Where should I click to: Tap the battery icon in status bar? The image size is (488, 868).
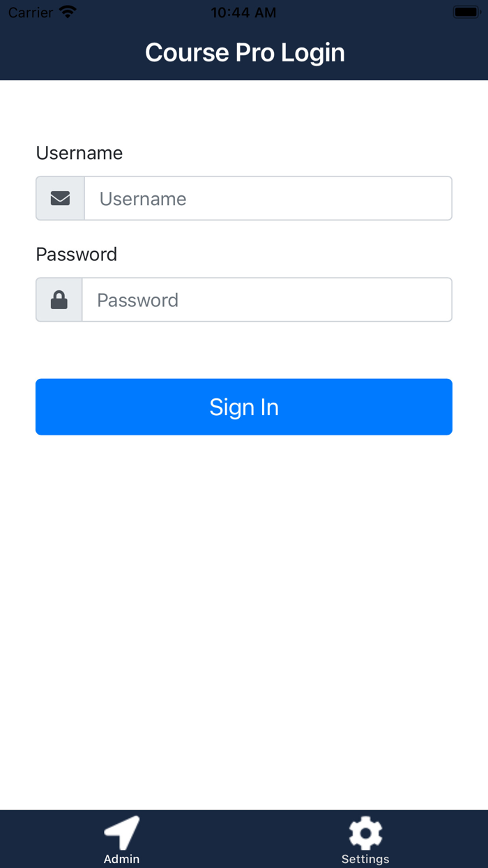click(x=466, y=10)
